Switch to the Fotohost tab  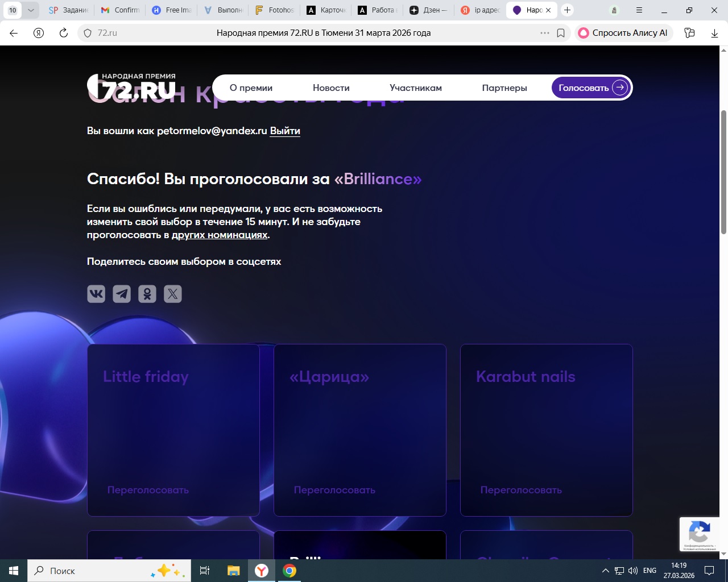pyautogui.click(x=275, y=10)
